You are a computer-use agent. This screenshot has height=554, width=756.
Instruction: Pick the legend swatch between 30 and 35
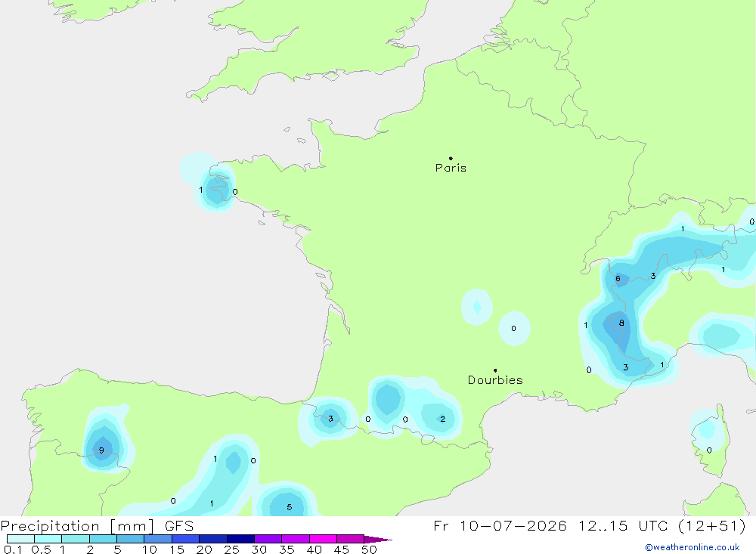[x=268, y=539]
